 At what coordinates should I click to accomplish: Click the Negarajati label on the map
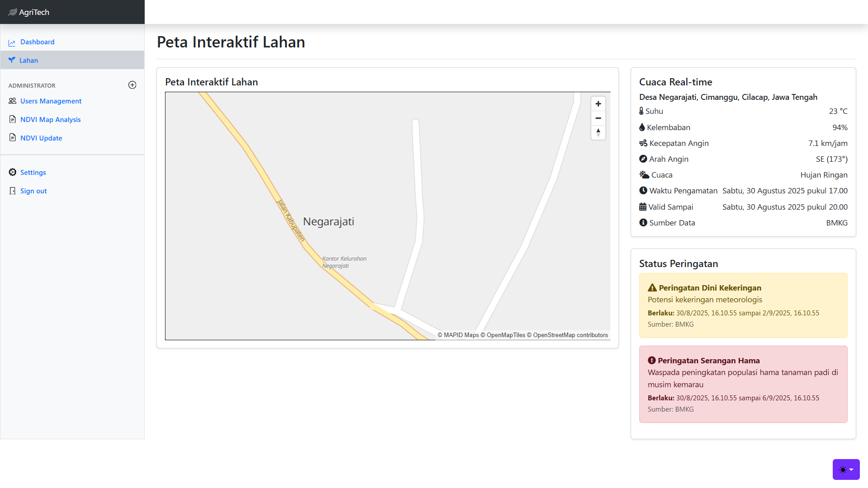click(328, 222)
